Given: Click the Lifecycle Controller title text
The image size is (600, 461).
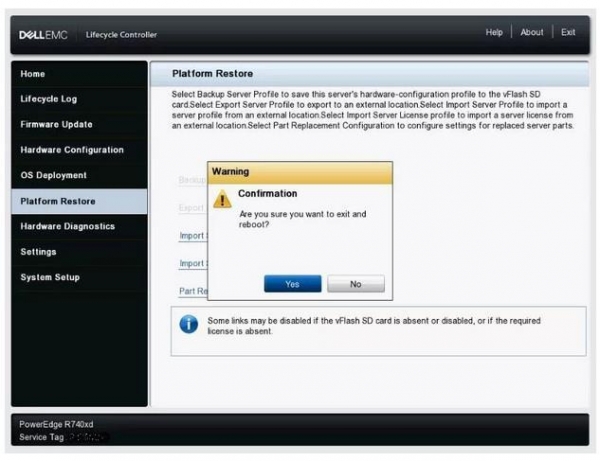Looking at the screenshot, I should pos(121,35).
